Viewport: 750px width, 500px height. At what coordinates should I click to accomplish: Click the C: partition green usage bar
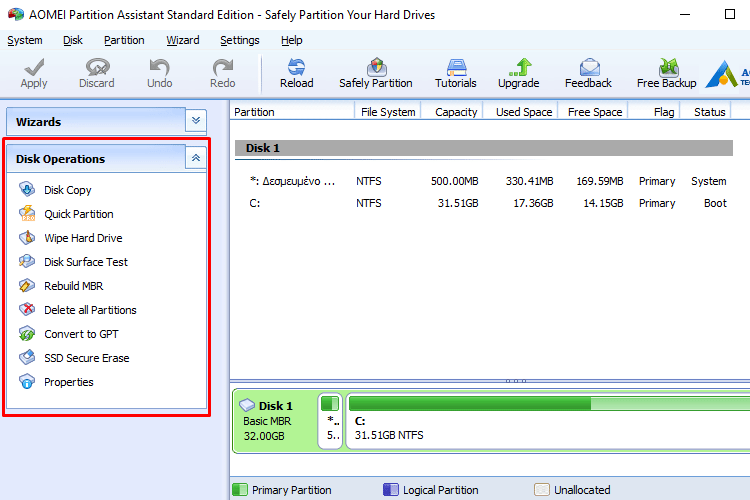[x=550, y=403]
